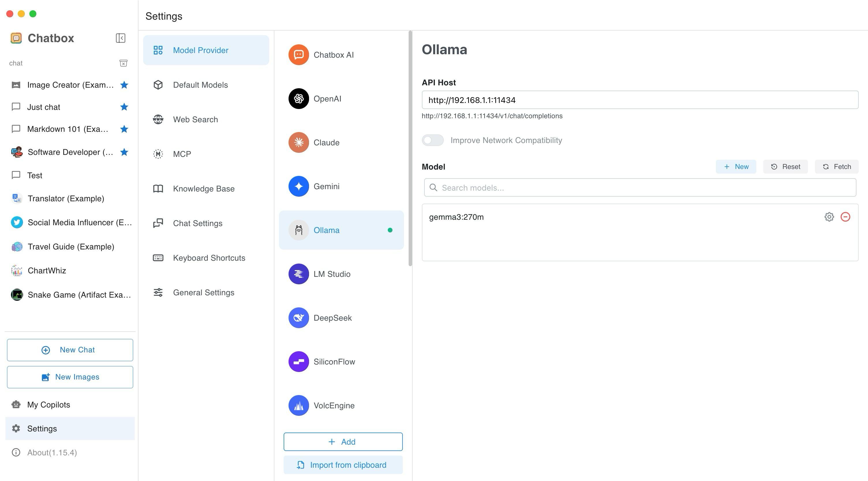Click the Claude provider logo
Viewport: 868px width, 481px height.
pos(299,142)
